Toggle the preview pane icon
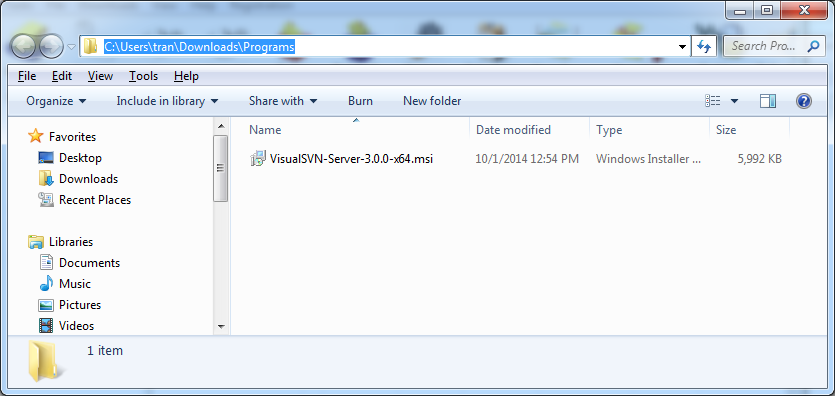 [767, 101]
